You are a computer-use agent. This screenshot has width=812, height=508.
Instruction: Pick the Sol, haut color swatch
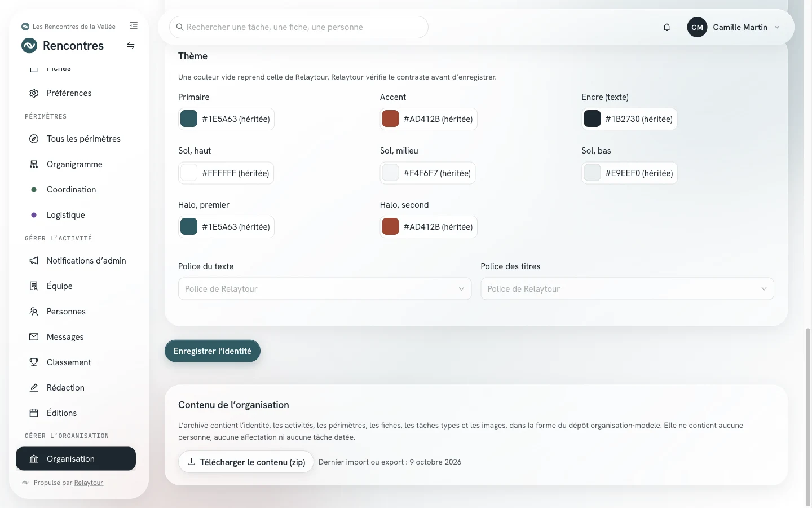189,173
